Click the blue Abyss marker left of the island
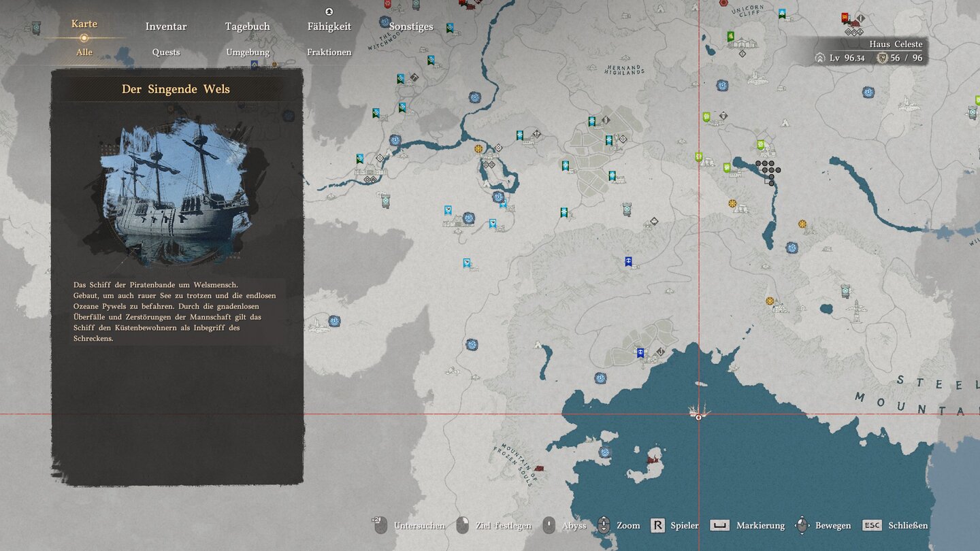980x551 pixels. [604, 452]
